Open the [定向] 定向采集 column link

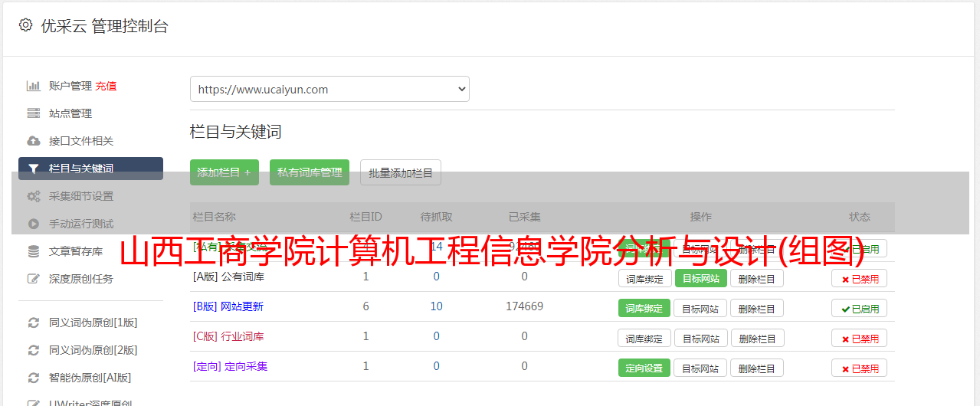[230, 366]
